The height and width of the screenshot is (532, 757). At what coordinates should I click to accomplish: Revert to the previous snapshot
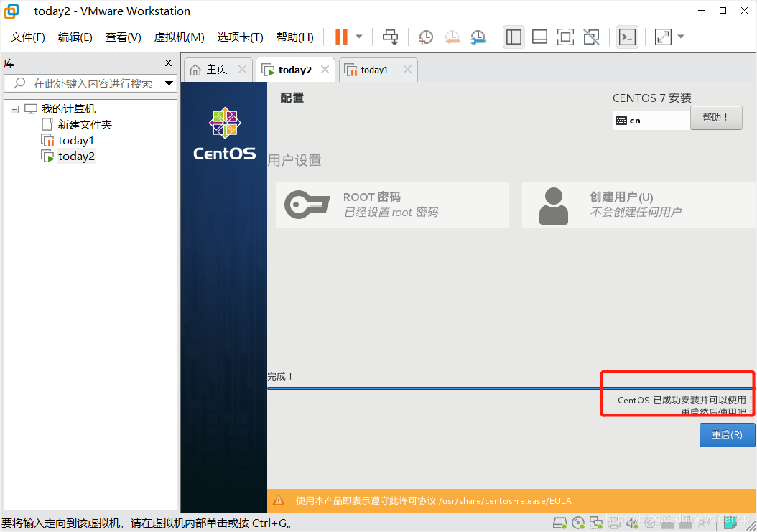pos(452,37)
